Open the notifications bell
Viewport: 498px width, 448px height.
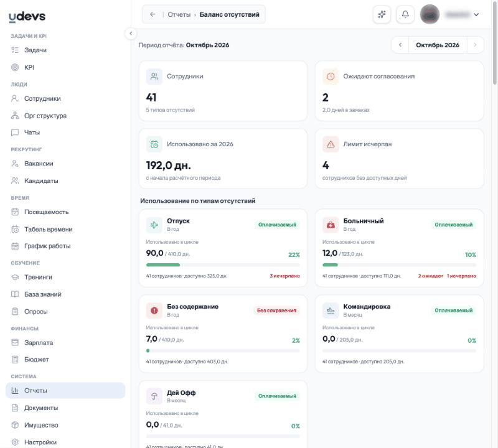(x=405, y=14)
